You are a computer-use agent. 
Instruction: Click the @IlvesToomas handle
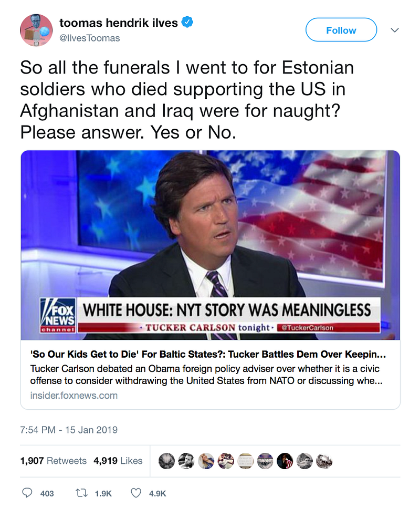pyautogui.click(x=90, y=38)
